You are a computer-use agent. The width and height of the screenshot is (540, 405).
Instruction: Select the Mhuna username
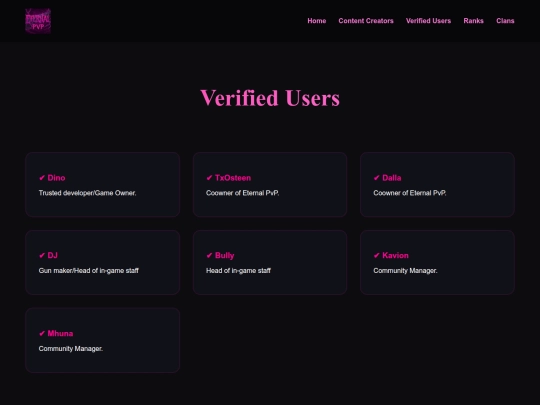[60, 333]
